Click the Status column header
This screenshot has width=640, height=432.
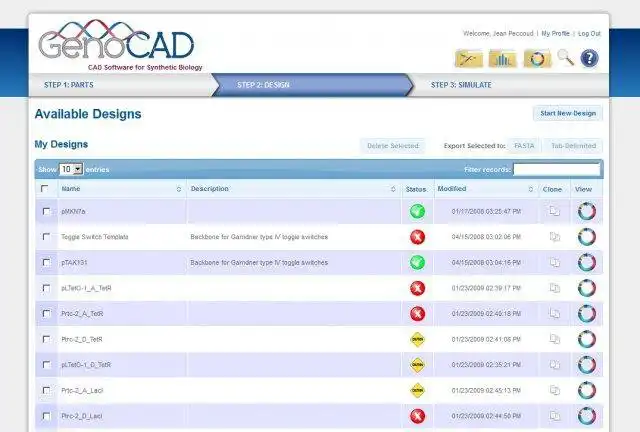416,189
